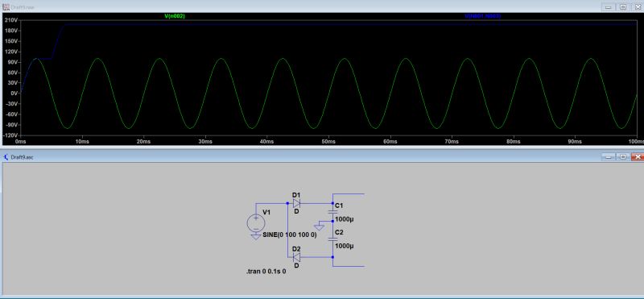Viewport: 644px width, 299px height.
Task: Click the 1000µ value of C1
Action: pyautogui.click(x=345, y=219)
